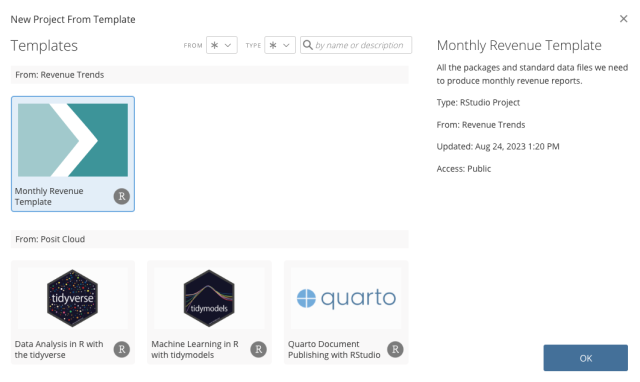The width and height of the screenshot is (640, 382).
Task: Click the 'Templates' heading
Action: click(44, 46)
